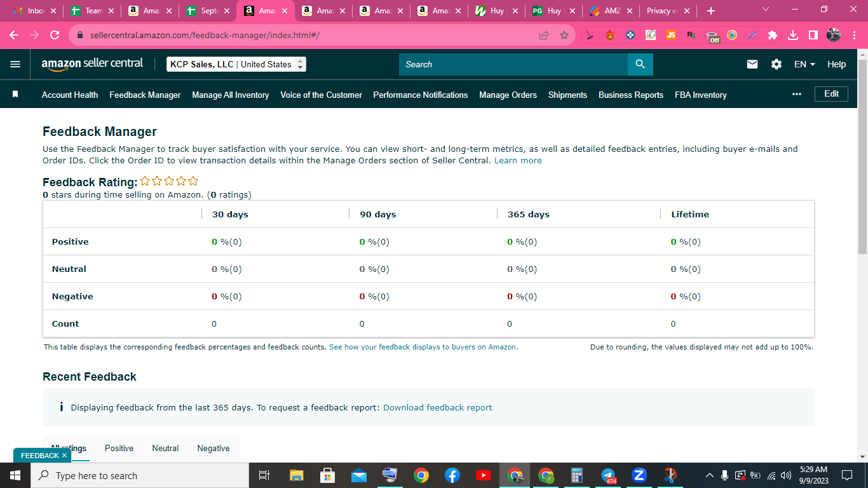The width and height of the screenshot is (868, 488).
Task: Click the Hola flame extension icon
Action: 610,36
